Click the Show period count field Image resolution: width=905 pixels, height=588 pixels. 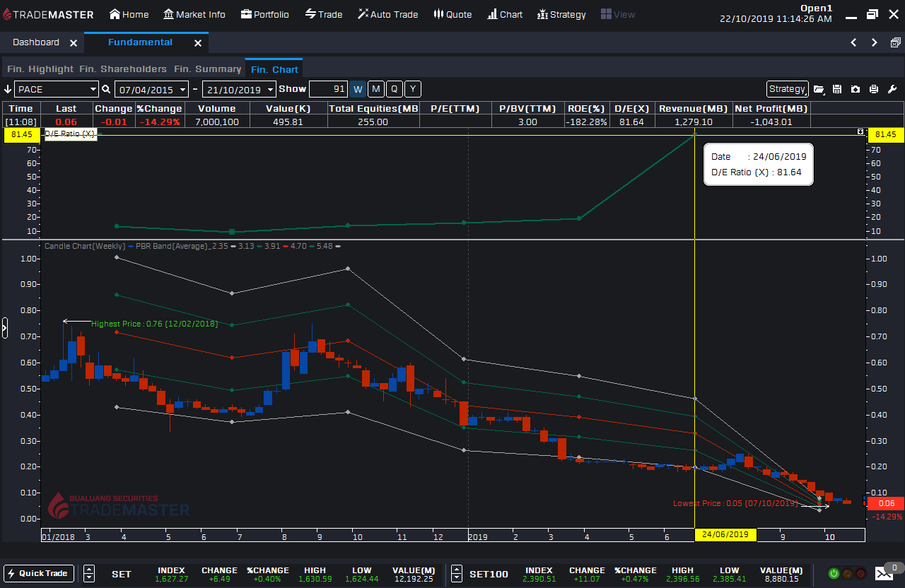pyautogui.click(x=327, y=89)
